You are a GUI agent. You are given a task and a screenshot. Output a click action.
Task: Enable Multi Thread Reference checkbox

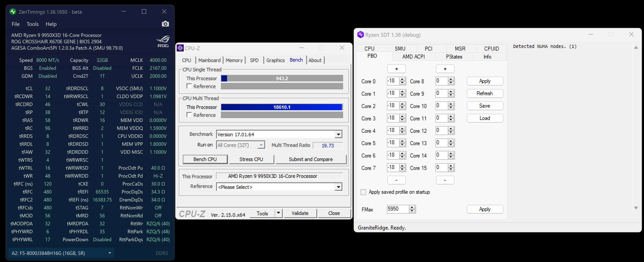189,115
